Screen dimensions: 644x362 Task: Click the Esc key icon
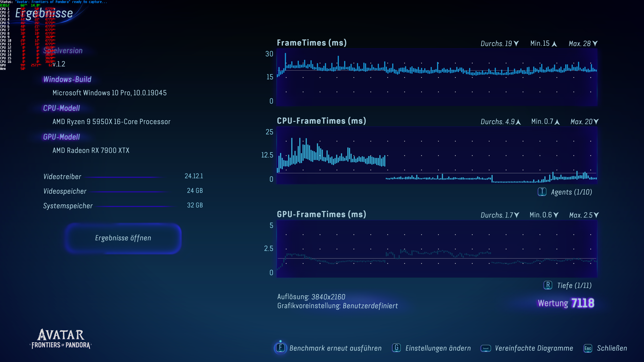[x=588, y=348]
